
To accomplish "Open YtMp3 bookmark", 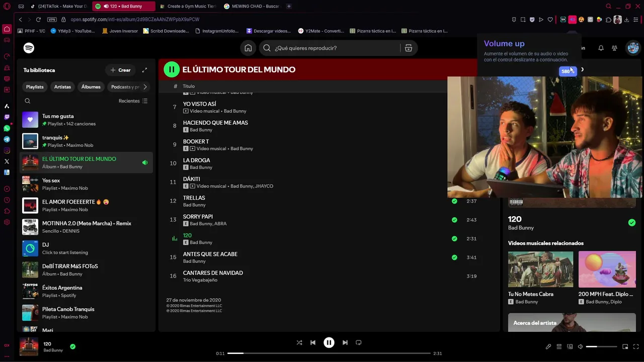I will (x=72, y=31).
